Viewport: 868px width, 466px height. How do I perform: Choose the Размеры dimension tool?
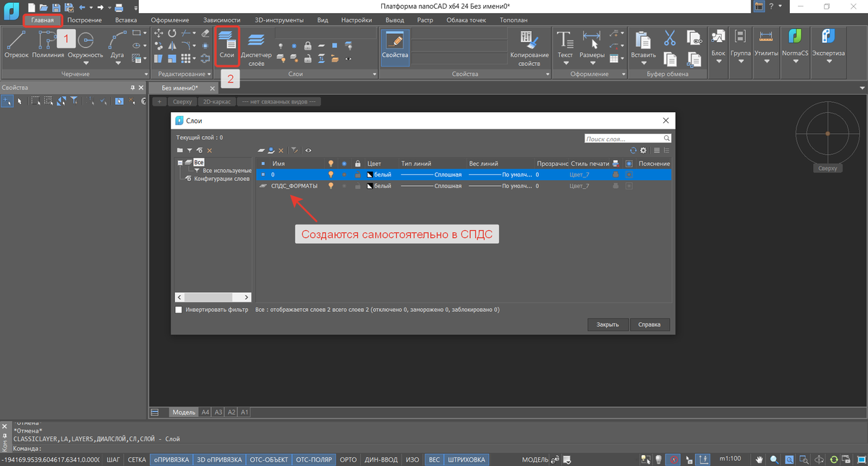592,45
